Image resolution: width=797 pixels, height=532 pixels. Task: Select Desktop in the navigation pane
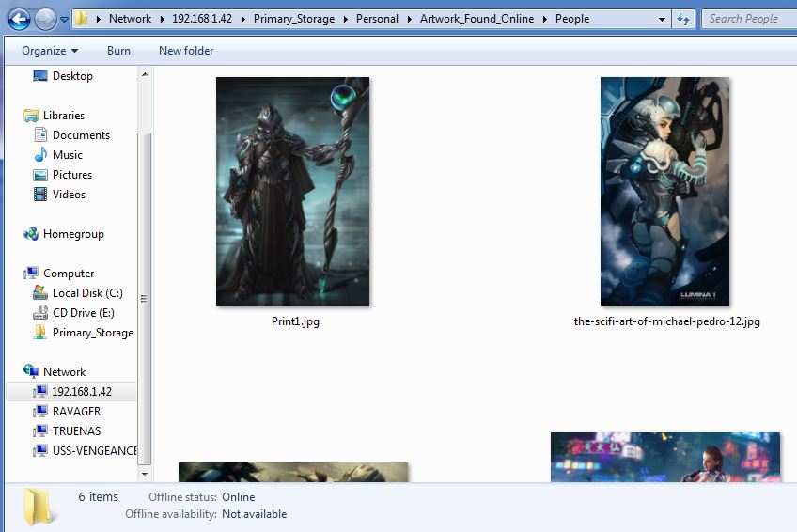coord(72,76)
